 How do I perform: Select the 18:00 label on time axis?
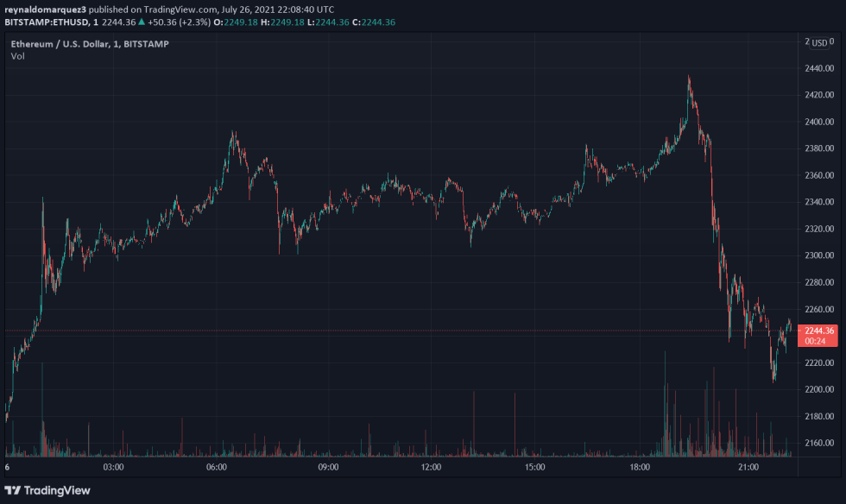(x=640, y=465)
